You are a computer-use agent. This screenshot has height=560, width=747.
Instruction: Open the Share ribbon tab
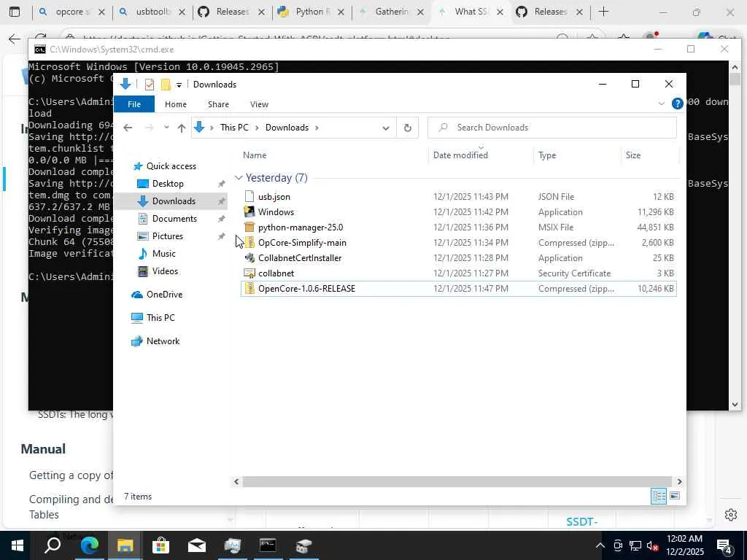click(218, 104)
